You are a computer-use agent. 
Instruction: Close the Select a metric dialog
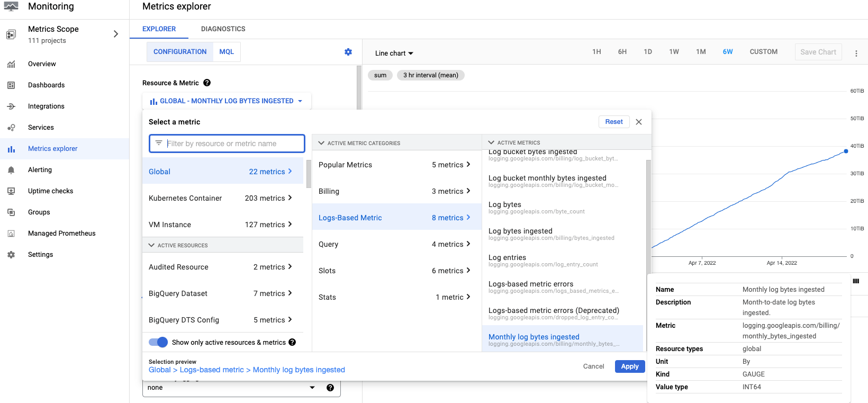pos(639,122)
